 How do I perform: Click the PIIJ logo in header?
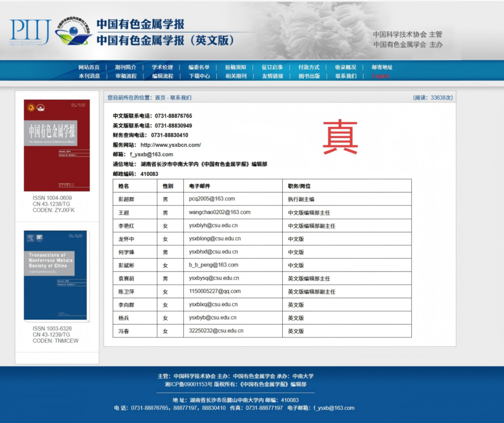coord(30,32)
